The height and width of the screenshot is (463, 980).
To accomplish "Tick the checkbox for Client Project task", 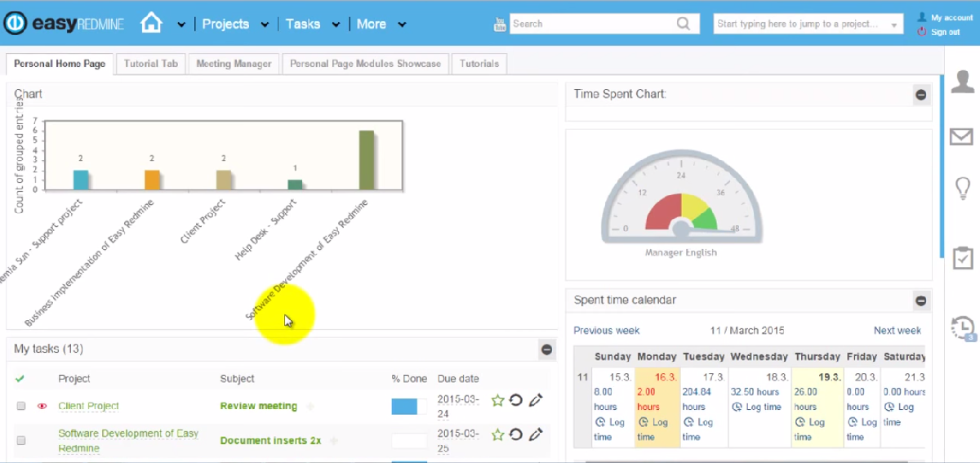I will (x=21, y=406).
